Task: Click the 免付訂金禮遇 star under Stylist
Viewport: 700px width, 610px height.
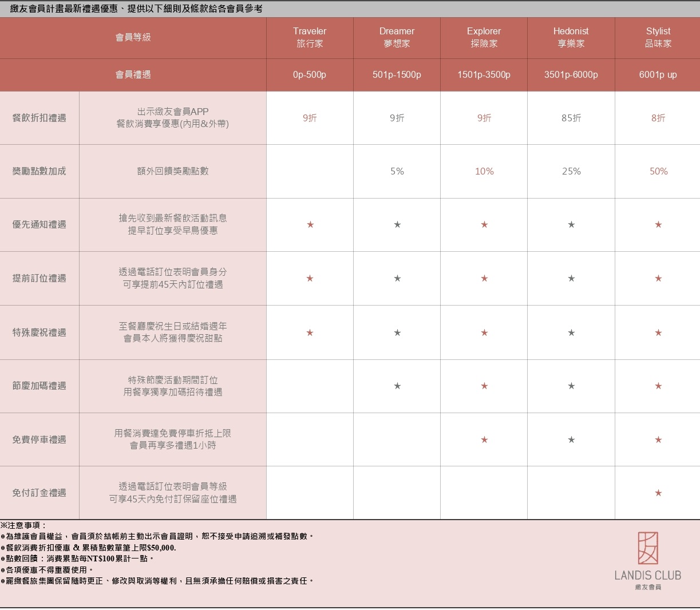Action: [x=658, y=493]
